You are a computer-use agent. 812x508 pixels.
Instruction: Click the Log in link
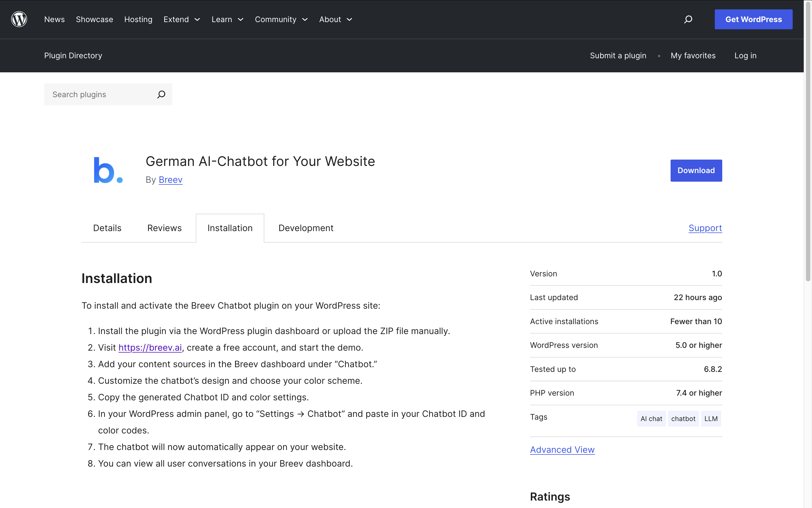745,55
